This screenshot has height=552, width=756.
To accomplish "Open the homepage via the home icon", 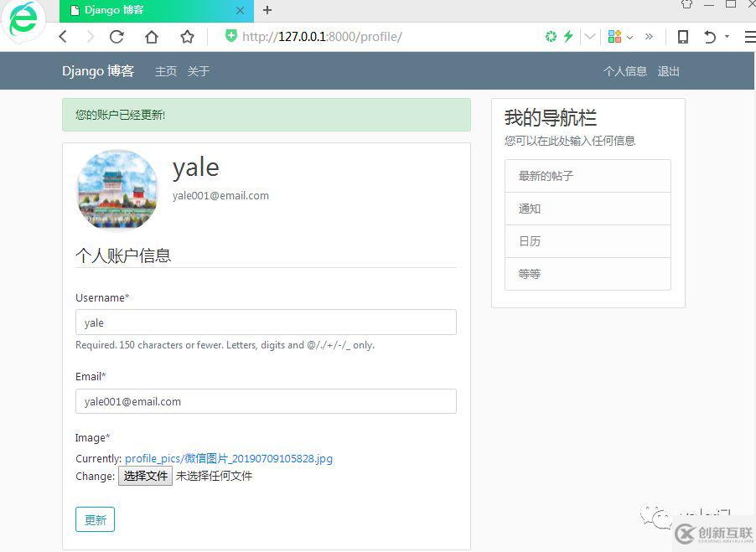I will 153,37.
